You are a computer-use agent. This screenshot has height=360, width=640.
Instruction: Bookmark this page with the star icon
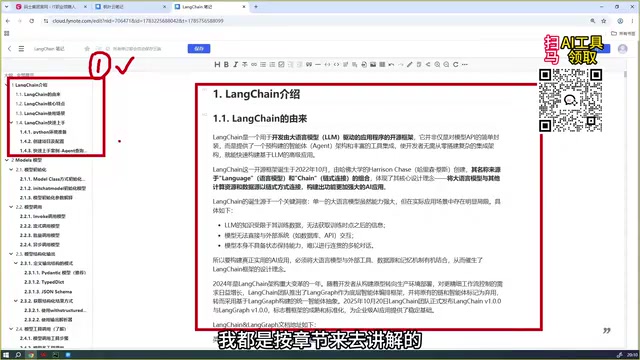pyautogui.click(x=604, y=21)
